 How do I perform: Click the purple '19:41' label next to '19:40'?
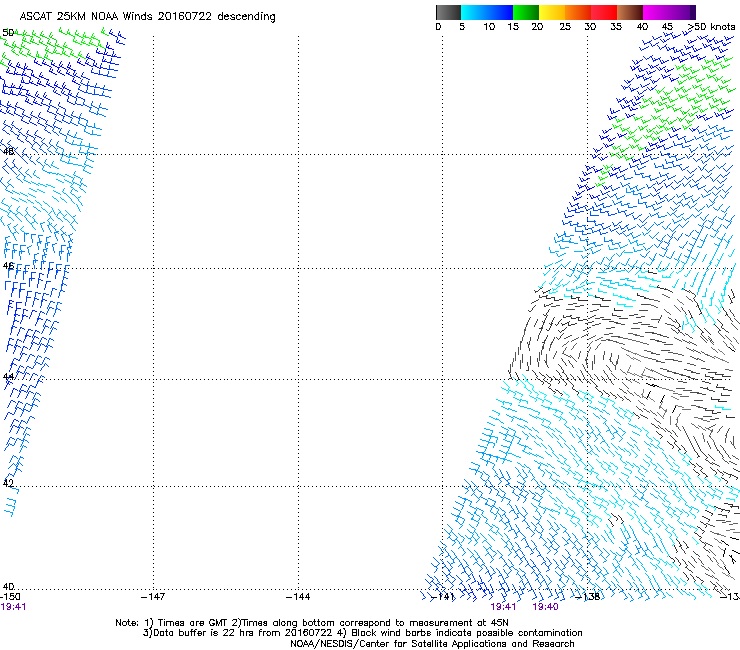503,607
